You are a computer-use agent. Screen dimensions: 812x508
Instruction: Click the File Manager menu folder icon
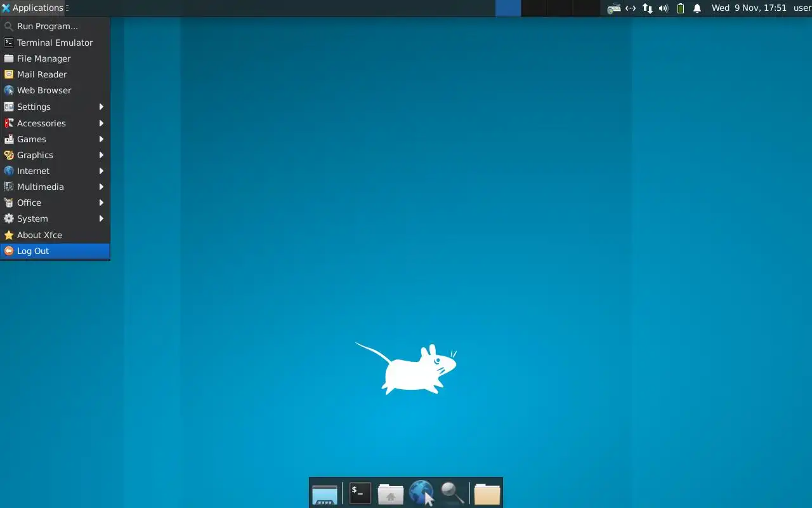(x=9, y=58)
